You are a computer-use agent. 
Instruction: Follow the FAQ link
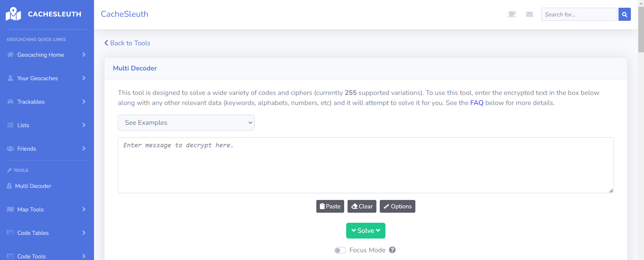pos(476,103)
